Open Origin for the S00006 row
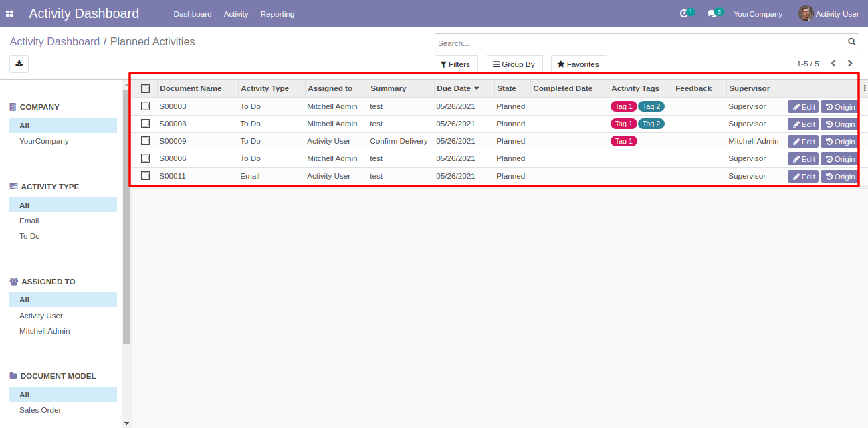 tap(839, 159)
